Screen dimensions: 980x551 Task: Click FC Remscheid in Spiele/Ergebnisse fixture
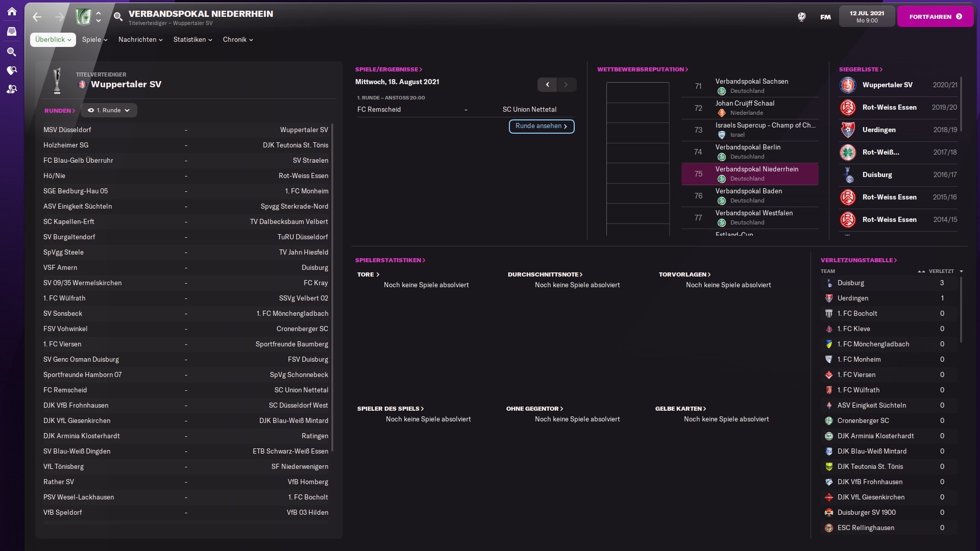point(379,110)
